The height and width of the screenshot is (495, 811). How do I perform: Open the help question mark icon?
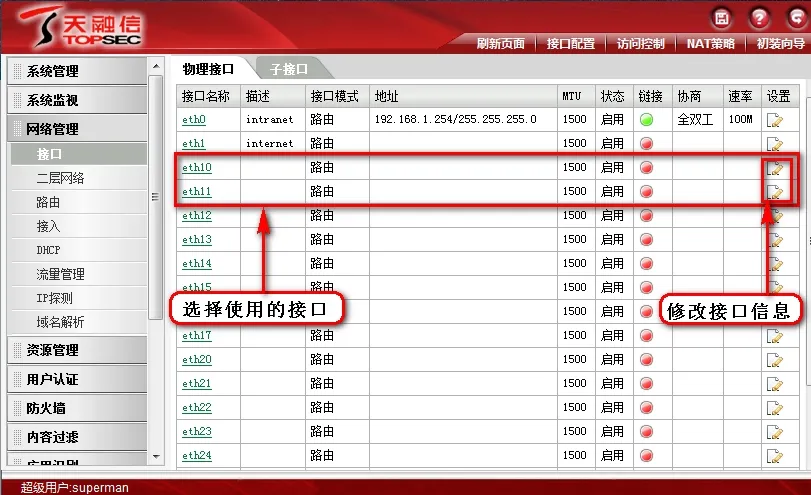[x=759, y=18]
